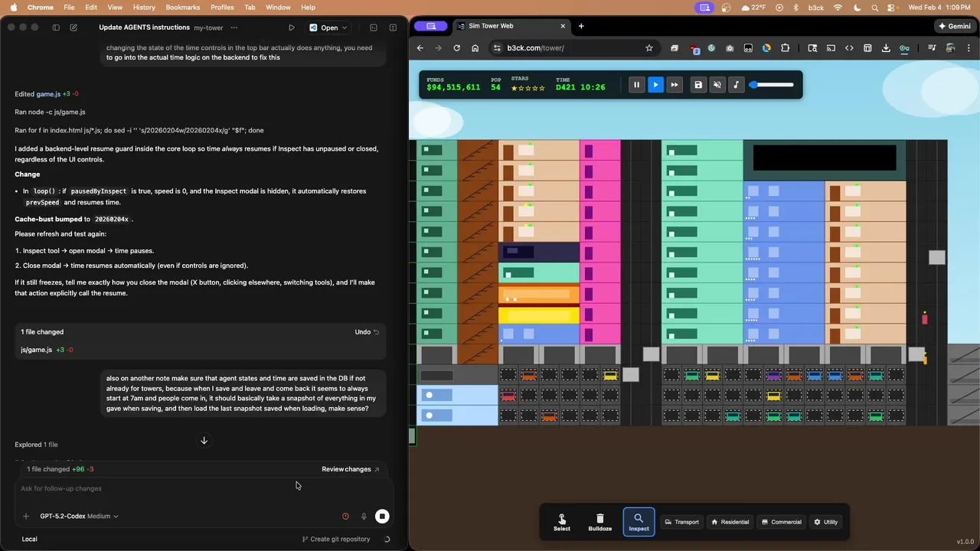
Task: Open the Utility build category
Action: 825,522
